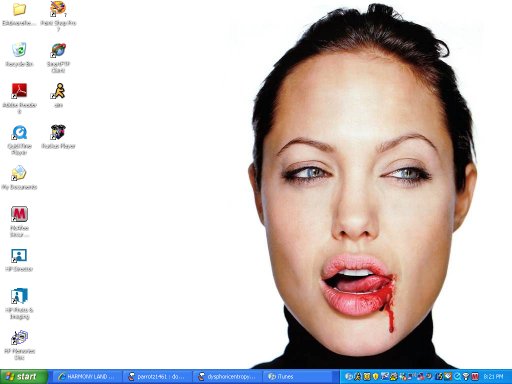This screenshot has height=384, width=512.
Task: Expand hidden tray icons arrow
Action: 348,377
